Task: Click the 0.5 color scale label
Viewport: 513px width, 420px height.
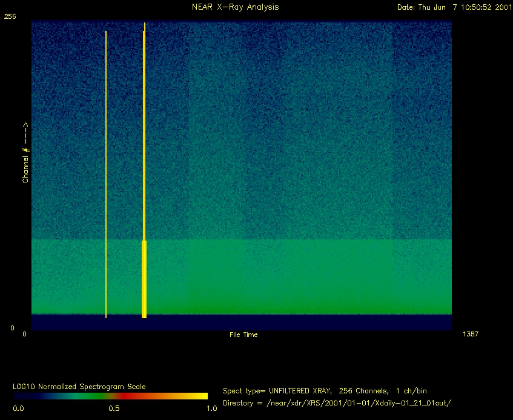Action: pos(113,409)
